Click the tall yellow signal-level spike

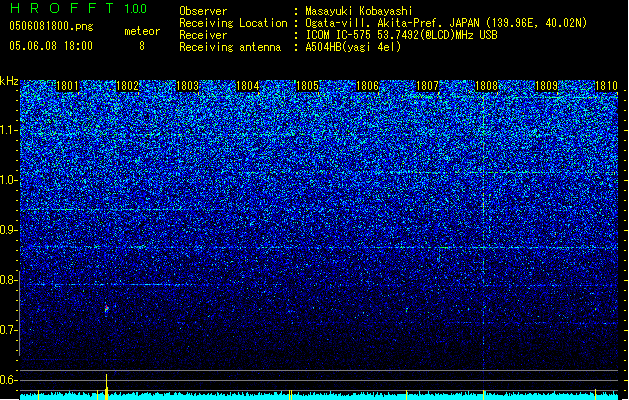(x=107, y=386)
